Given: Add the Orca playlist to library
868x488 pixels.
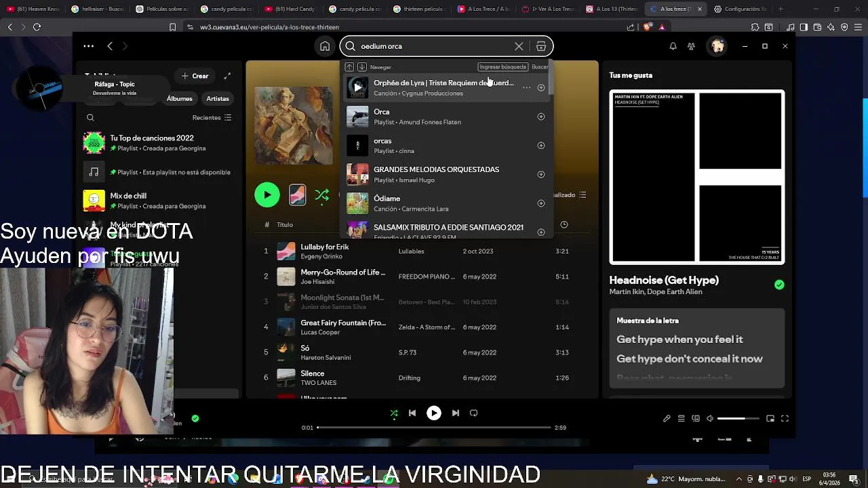Looking at the screenshot, I should 541,117.
